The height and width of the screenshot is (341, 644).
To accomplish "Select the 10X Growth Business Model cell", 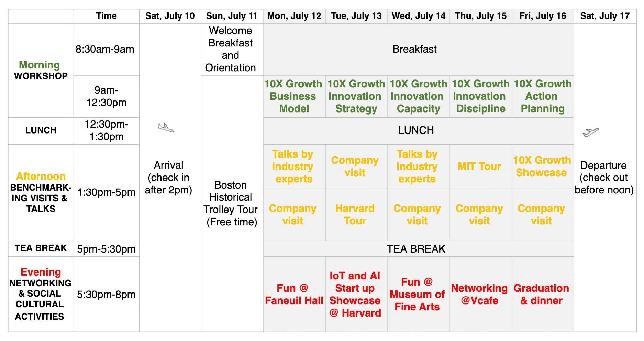I will [294, 96].
